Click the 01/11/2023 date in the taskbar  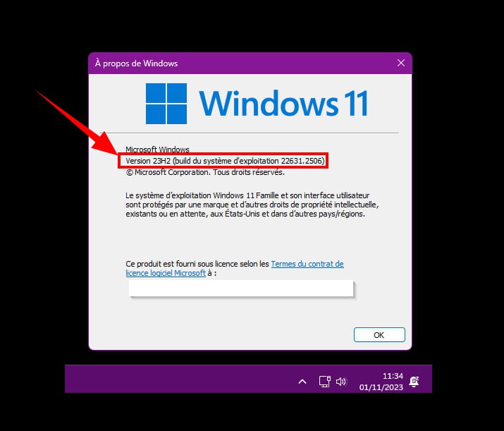[x=381, y=387]
